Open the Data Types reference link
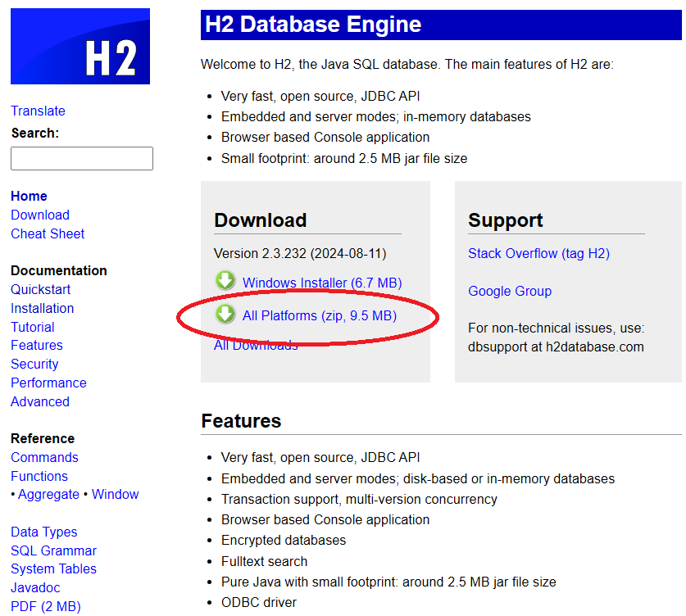The width and height of the screenshot is (686, 616). coord(44,532)
